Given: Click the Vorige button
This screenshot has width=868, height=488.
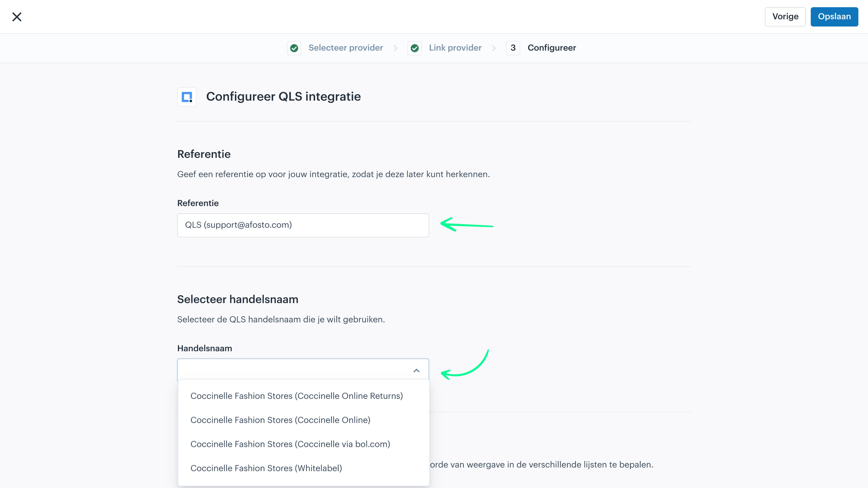Looking at the screenshot, I should point(785,16).
